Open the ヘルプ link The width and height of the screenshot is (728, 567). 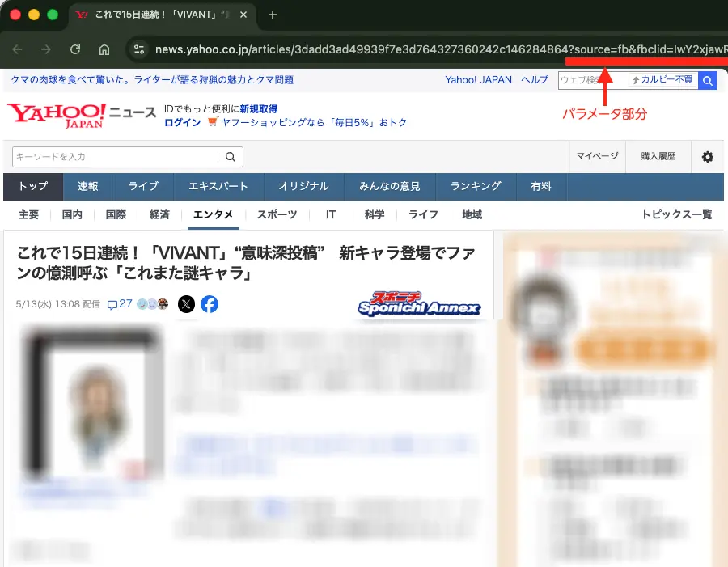[x=535, y=80]
